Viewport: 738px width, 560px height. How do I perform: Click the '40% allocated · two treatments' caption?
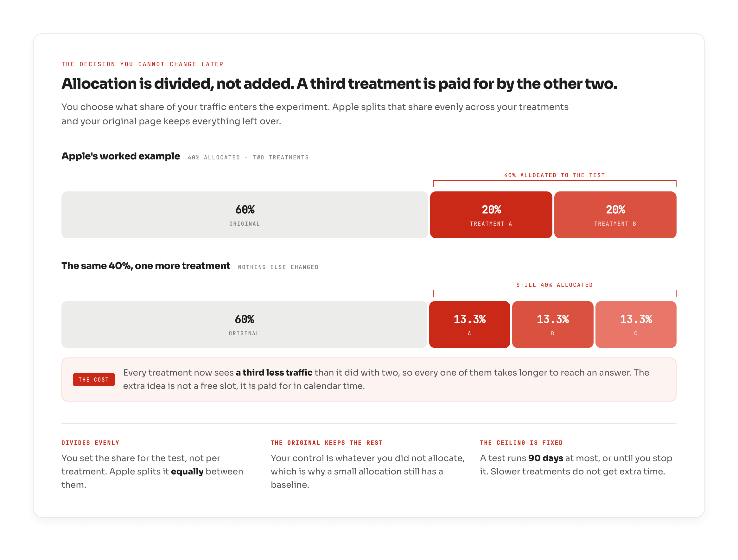[248, 158]
